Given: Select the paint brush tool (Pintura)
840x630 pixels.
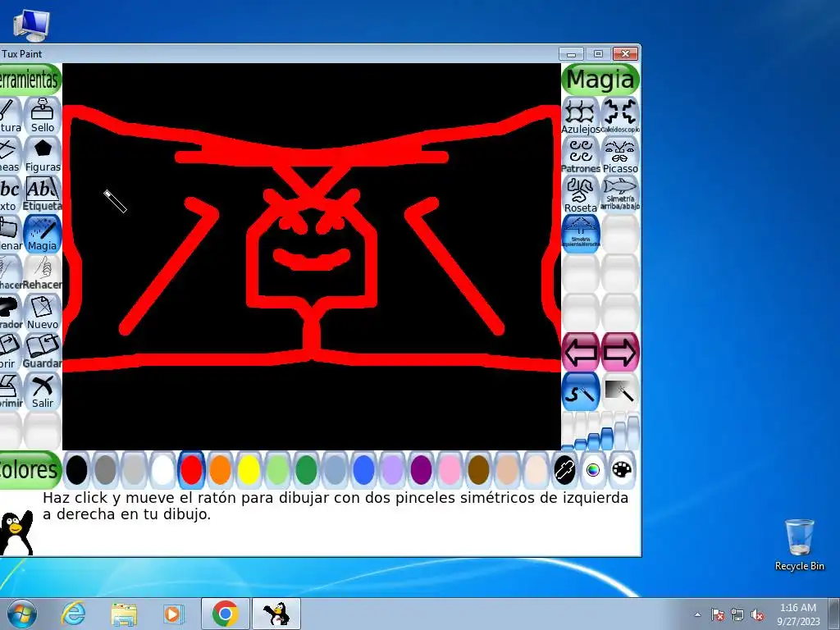Looking at the screenshot, I should click(x=10, y=115).
